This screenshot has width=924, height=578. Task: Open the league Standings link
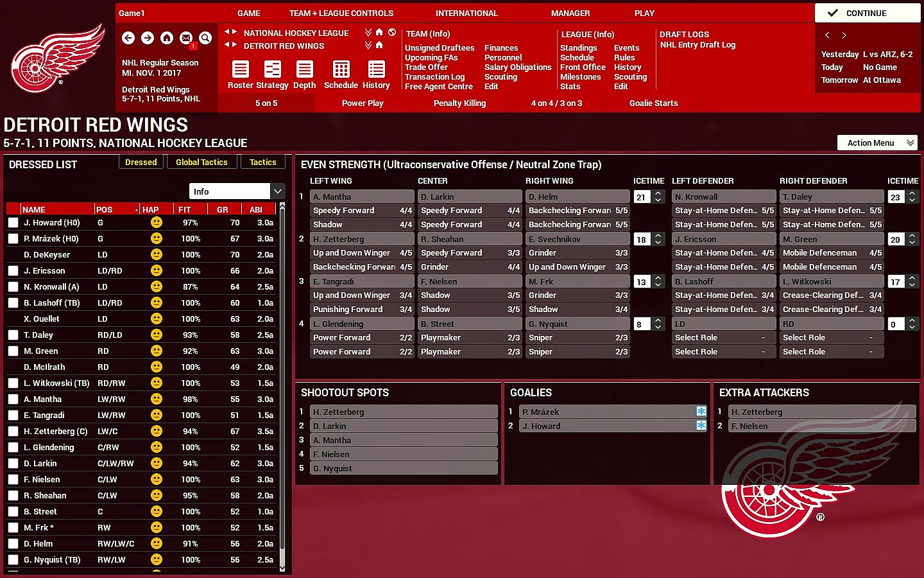tap(579, 48)
